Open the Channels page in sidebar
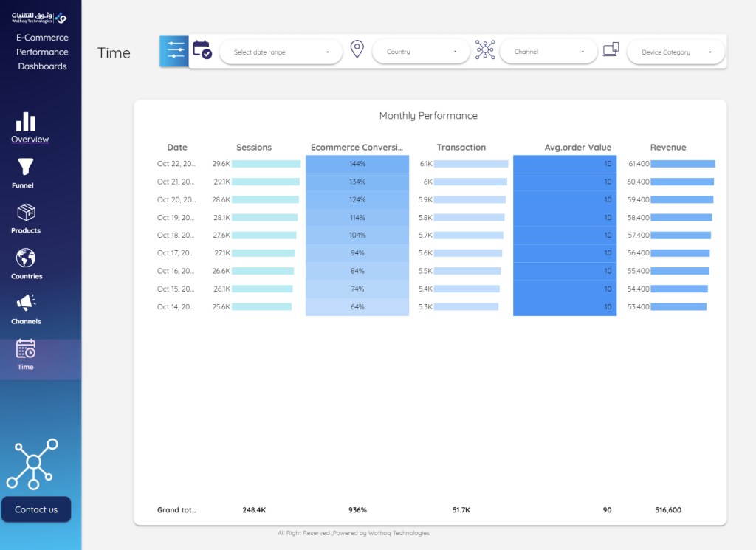This screenshot has width=756, height=550. coord(26,309)
